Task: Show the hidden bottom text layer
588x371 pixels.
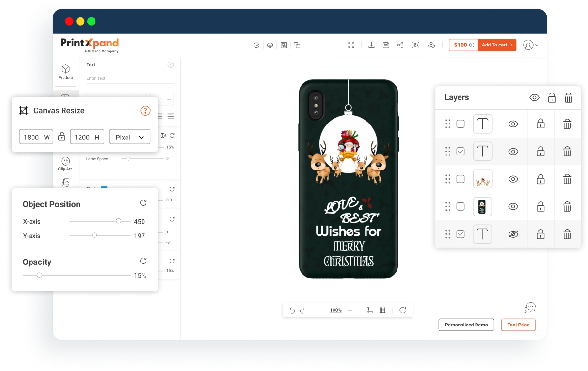Action: point(513,234)
